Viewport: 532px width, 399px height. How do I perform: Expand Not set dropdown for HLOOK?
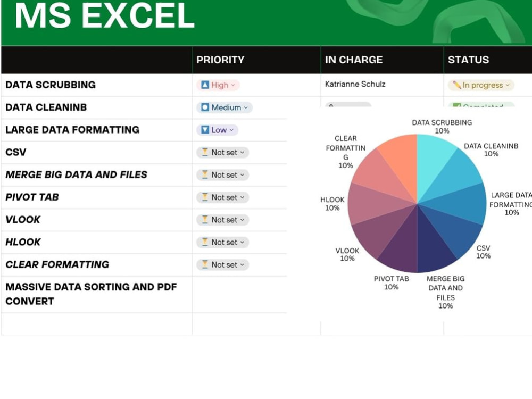point(242,242)
